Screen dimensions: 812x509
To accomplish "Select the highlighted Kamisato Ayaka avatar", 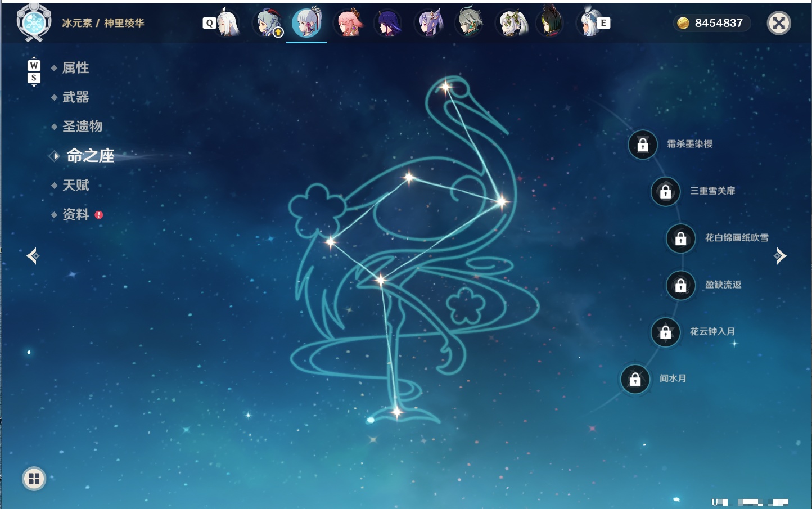I will click(x=306, y=23).
